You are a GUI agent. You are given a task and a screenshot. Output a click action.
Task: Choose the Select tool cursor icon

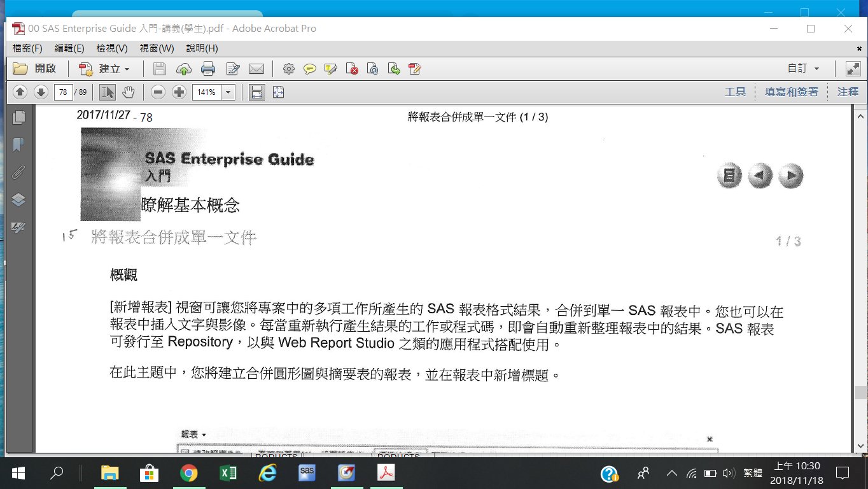(108, 92)
